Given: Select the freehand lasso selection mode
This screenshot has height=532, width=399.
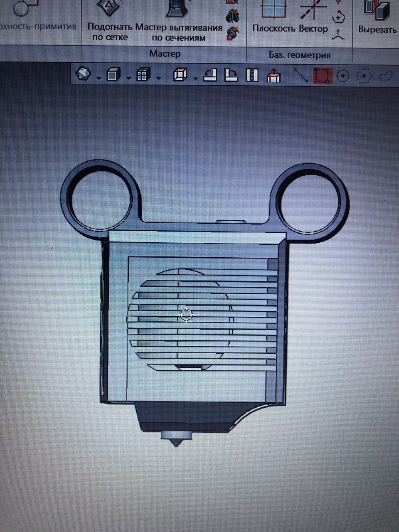Looking at the screenshot, I should pos(386,76).
